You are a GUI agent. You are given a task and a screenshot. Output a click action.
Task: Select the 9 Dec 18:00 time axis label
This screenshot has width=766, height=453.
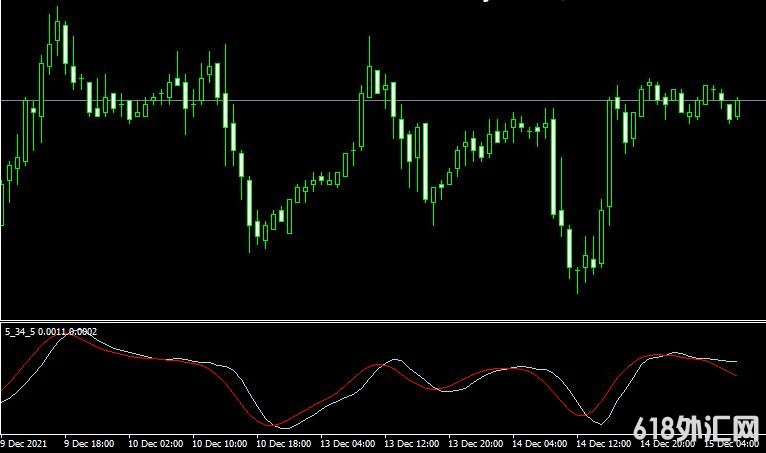point(89,444)
